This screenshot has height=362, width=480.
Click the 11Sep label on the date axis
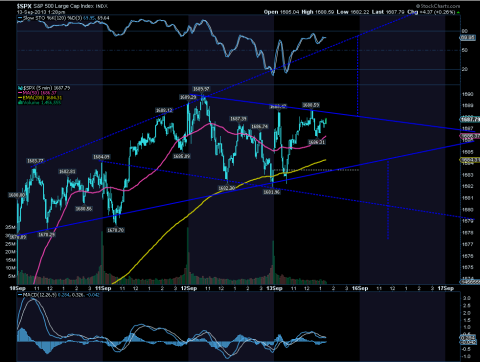coord(103,288)
